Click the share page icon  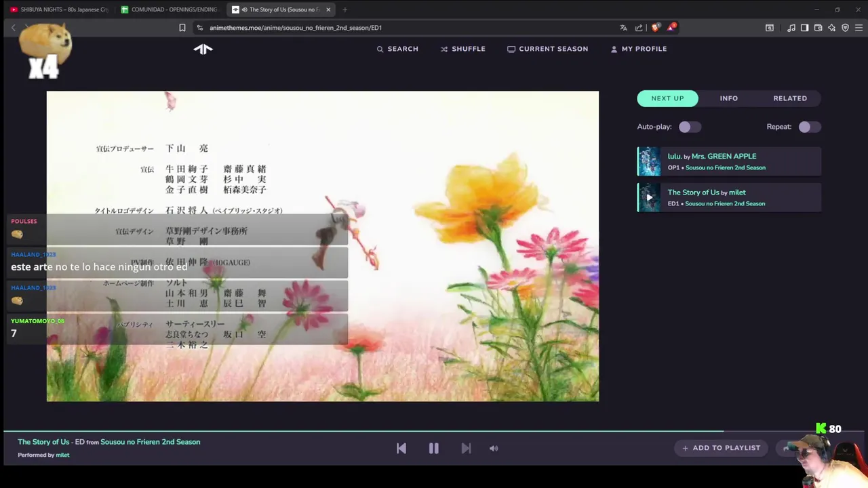point(639,28)
